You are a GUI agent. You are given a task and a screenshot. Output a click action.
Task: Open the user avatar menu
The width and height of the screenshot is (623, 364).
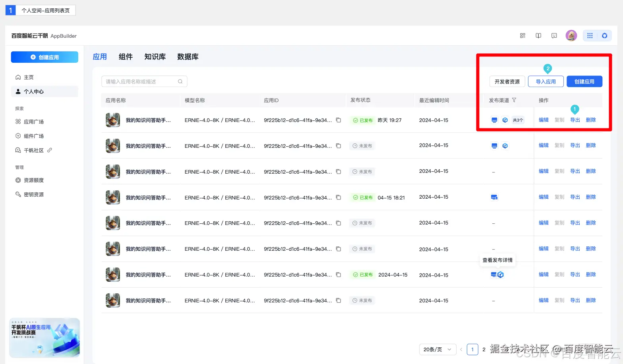(x=571, y=36)
